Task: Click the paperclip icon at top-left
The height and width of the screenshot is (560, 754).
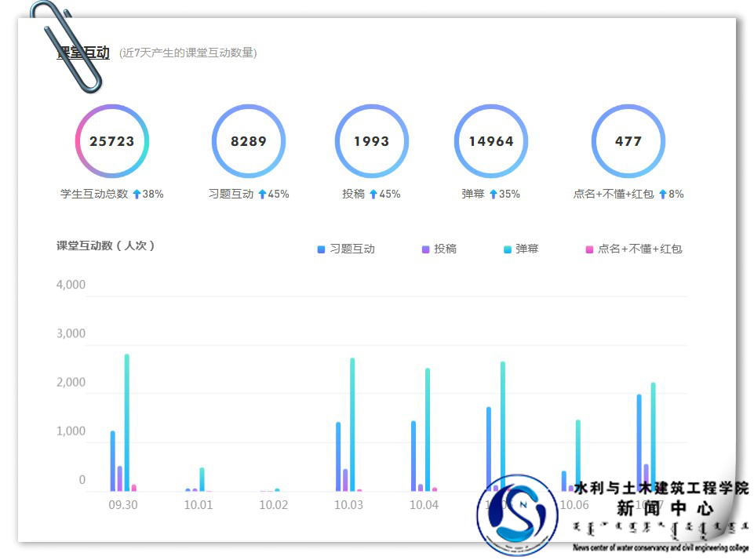Action: click(67, 45)
